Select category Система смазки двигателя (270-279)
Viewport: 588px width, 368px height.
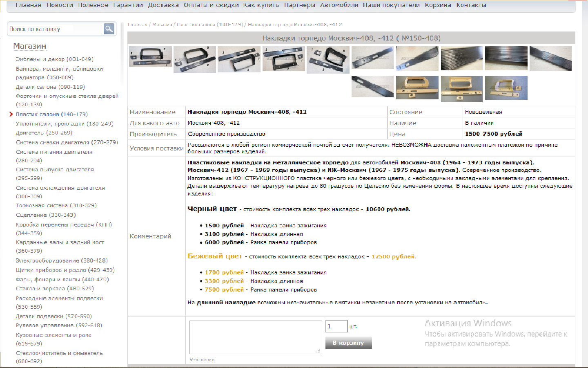click(x=67, y=143)
